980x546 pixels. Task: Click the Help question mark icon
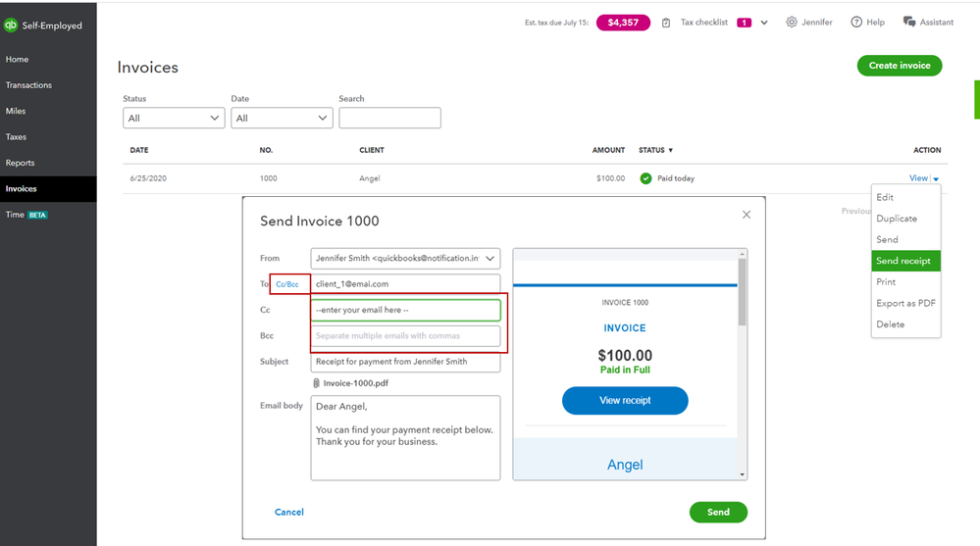[x=856, y=22]
